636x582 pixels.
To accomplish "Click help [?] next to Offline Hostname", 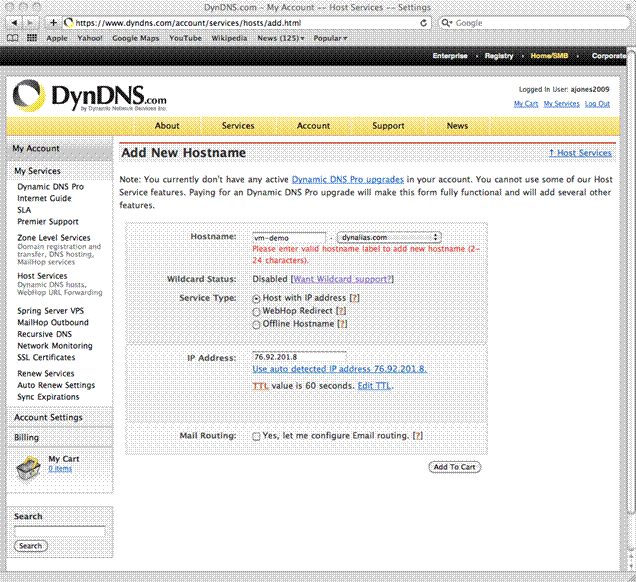I will point(342,324).
